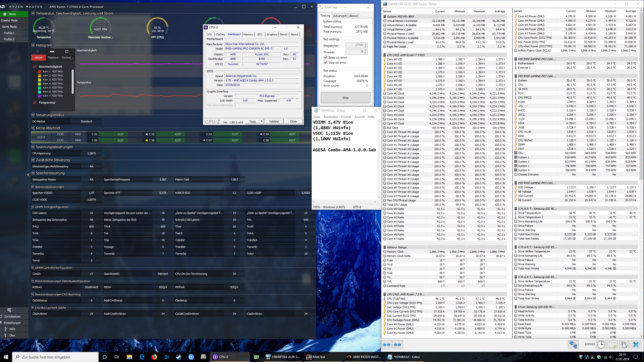Click Ryzen Master Home icon in sidebar
644x362 pixels.
[x=5, y=14]
